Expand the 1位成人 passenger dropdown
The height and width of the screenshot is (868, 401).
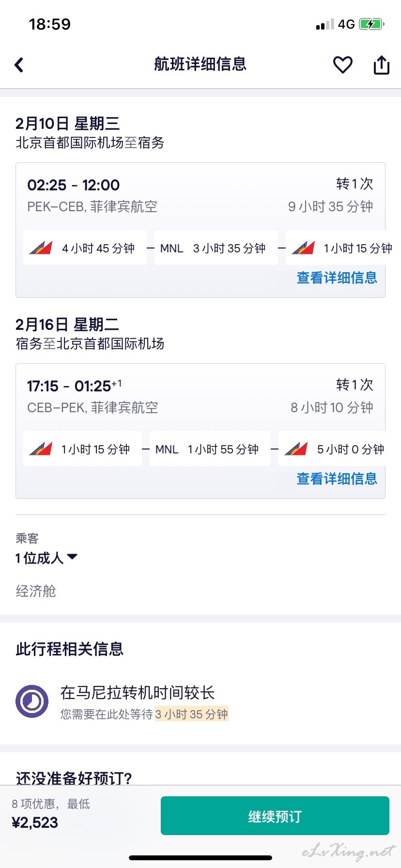pos(46,558)
